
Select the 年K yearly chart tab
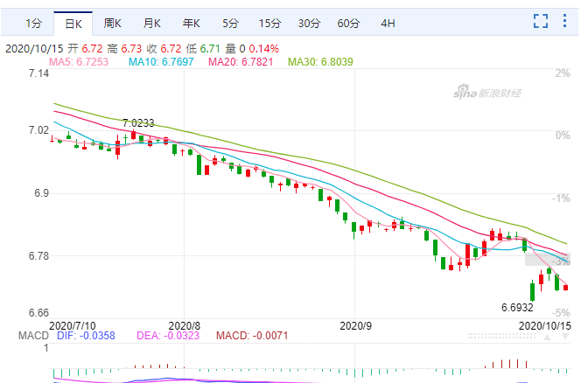click(191, 22)
